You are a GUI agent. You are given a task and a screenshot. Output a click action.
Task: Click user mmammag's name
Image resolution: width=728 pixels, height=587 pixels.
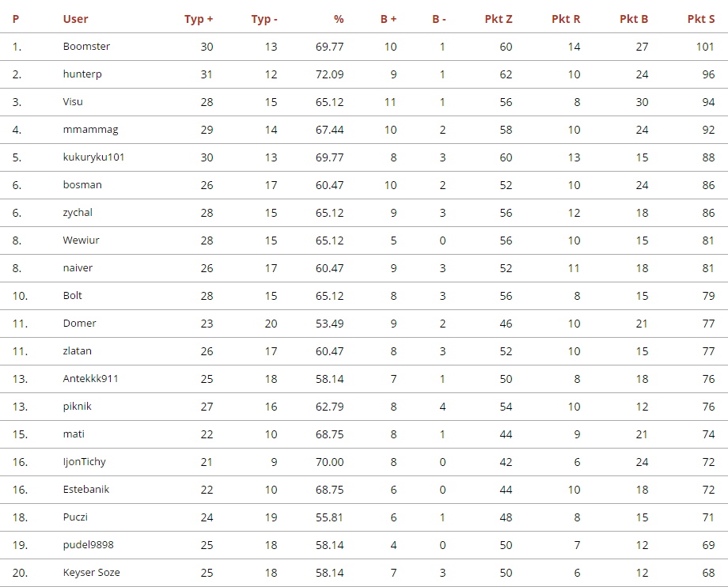click(x=90, y=130)
